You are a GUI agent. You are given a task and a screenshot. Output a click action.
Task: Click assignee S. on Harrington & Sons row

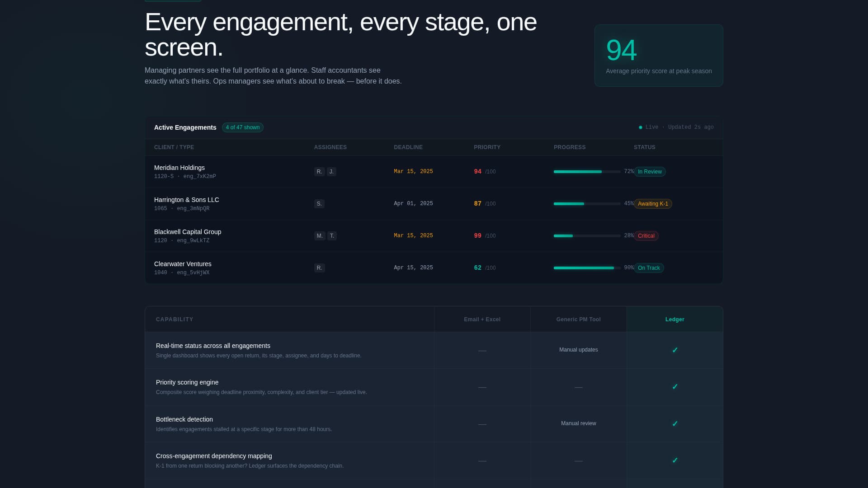pyautogui.click(x=319, y=204)
